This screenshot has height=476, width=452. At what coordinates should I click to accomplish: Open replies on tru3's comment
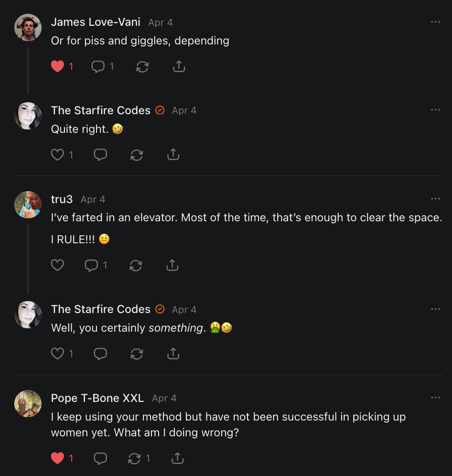point(91,265)
